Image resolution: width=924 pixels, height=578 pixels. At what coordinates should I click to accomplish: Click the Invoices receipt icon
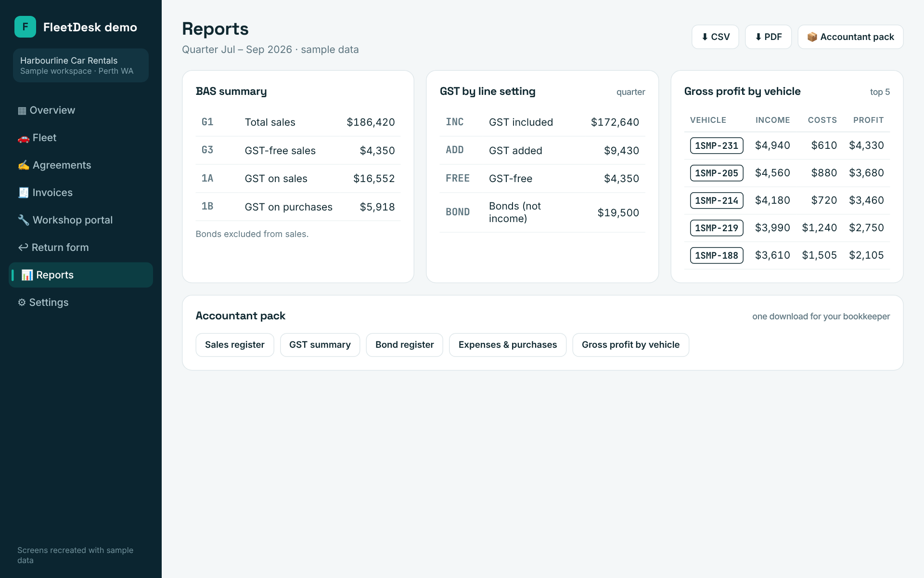coord(24,193)
